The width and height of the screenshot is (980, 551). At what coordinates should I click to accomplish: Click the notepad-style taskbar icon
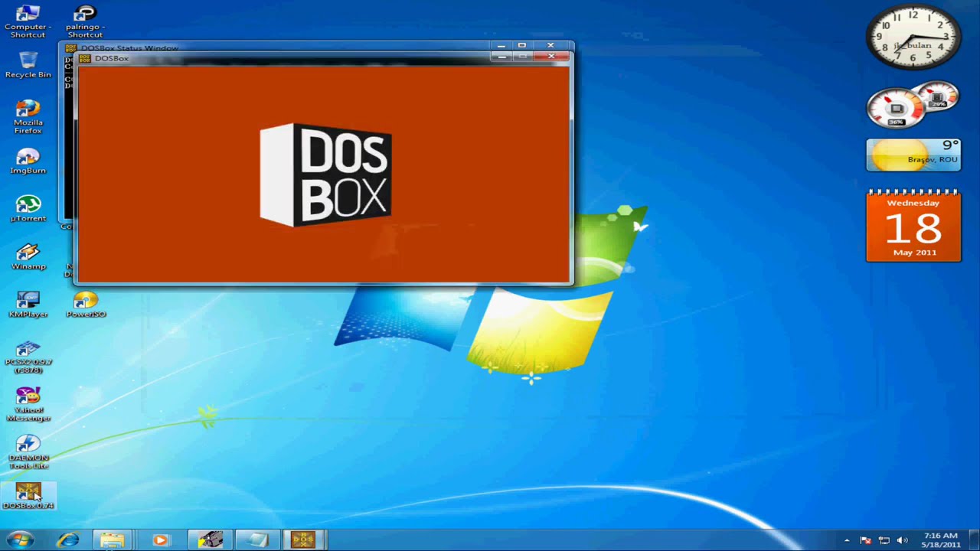[x=257, y=540]
